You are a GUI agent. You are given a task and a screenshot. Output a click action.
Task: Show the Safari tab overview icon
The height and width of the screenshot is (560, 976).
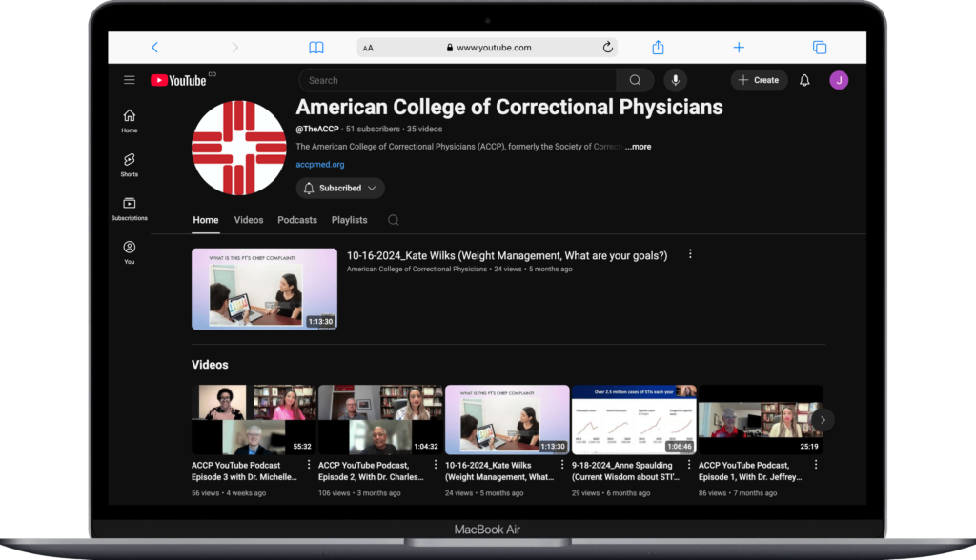(820, 48)
